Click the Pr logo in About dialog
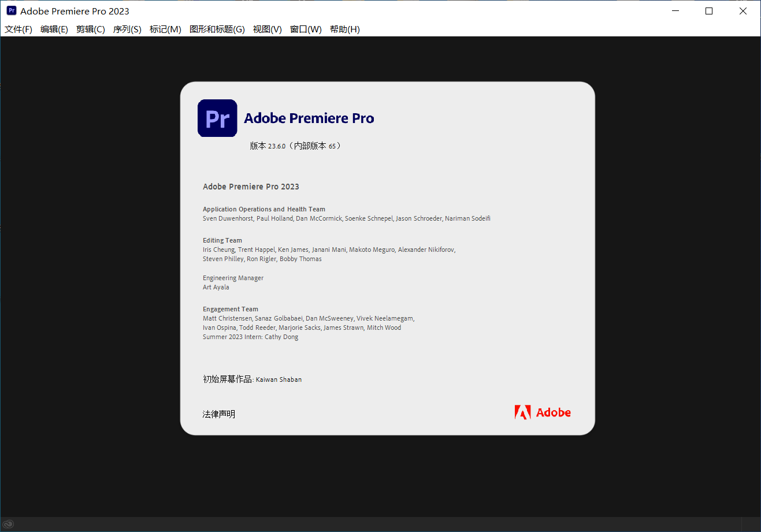The height and width of the screenshot is (532, 761). point(217,118)
